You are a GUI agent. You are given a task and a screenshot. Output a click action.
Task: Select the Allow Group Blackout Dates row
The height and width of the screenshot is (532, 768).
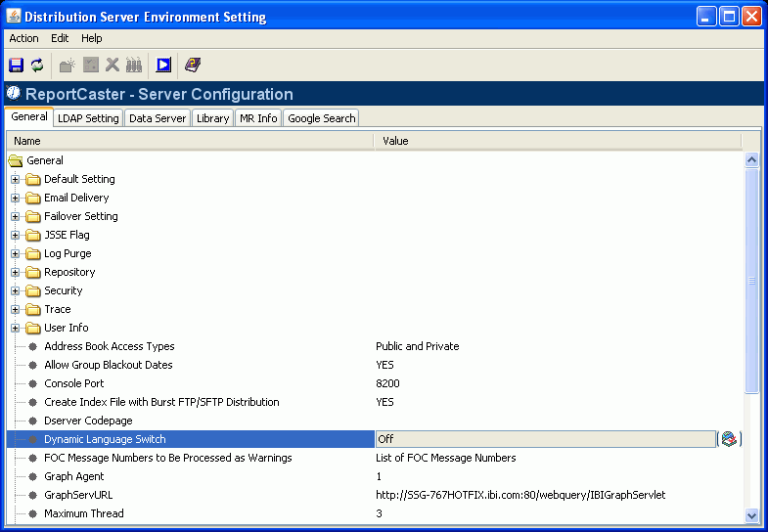pos(375,365)
